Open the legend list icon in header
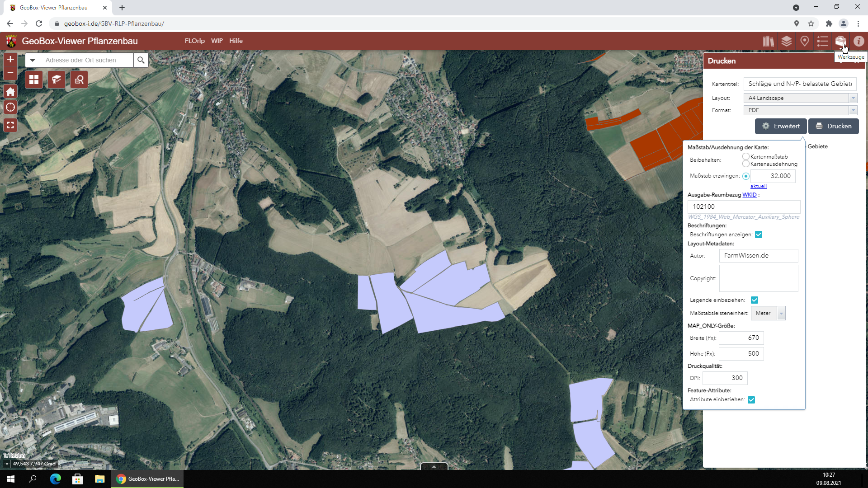Viewport: 868px width, 488px height. tap(823, 41)
